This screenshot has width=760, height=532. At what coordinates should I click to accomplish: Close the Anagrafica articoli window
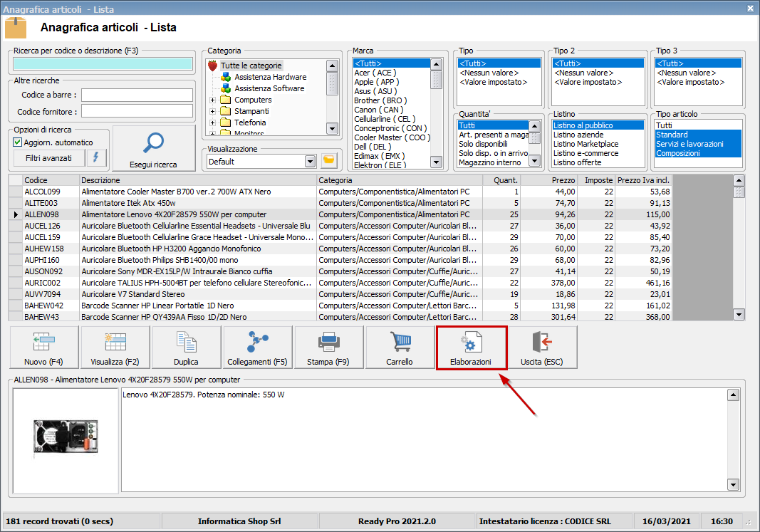pos(750,9)
